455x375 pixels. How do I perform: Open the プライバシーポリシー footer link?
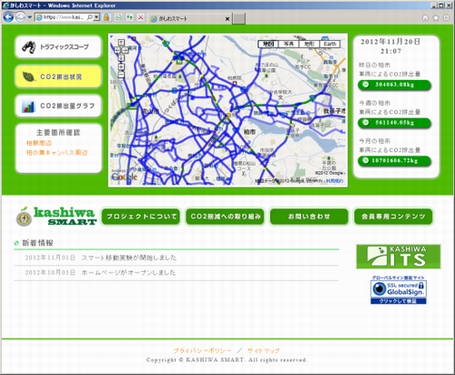click(202, 351)
